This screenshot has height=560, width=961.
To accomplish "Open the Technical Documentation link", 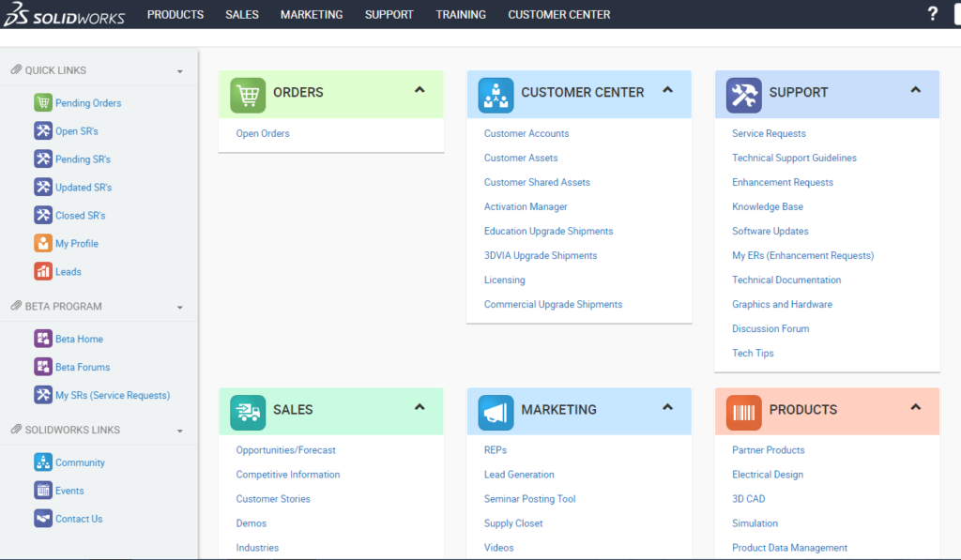I will (787, 280).
